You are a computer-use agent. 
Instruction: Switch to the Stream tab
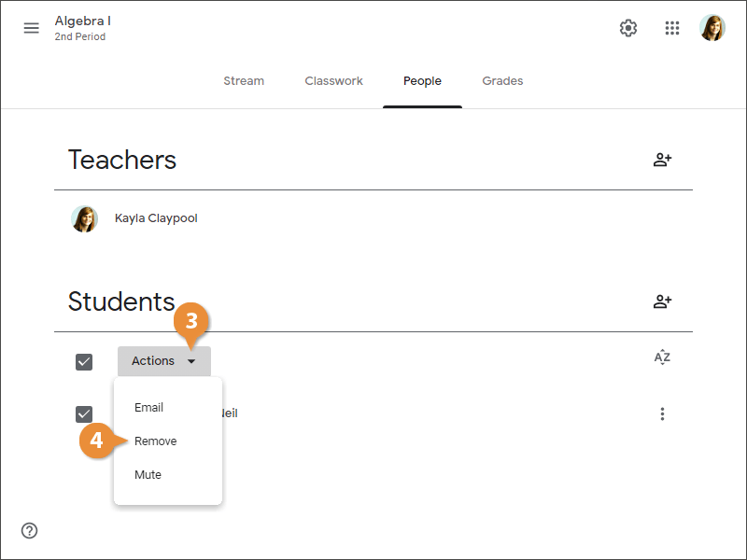(244, 81)
